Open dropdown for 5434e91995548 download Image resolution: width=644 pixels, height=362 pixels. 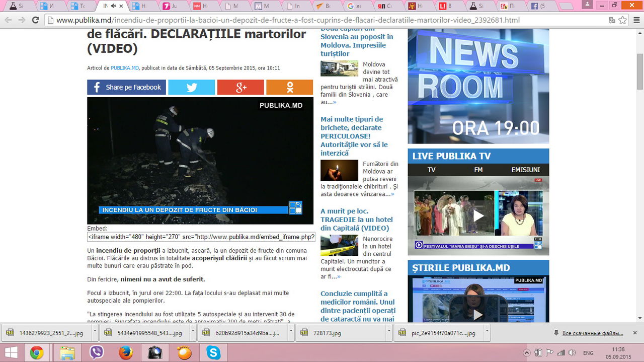pos(192,333)
